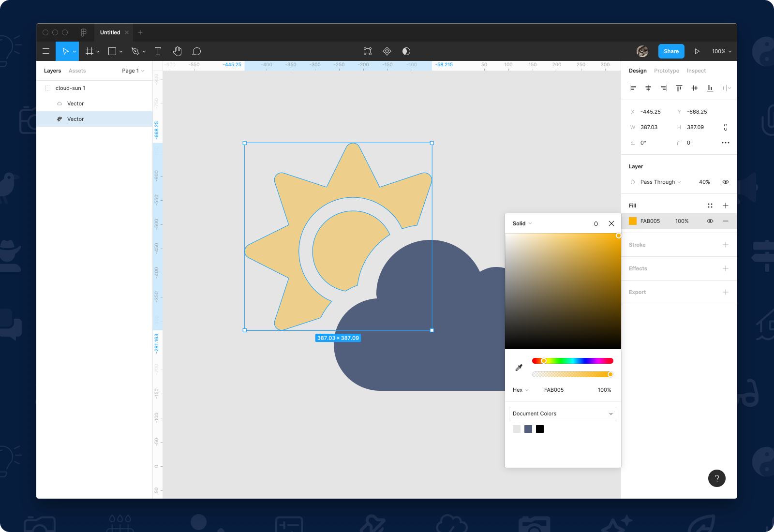Select the Pen tool

[x=135, y=51]
